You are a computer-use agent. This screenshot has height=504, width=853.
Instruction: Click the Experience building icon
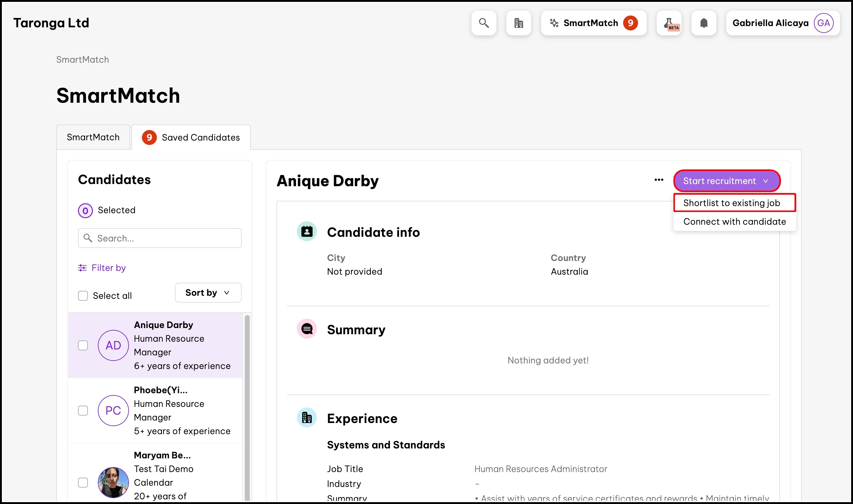(307, 418)
